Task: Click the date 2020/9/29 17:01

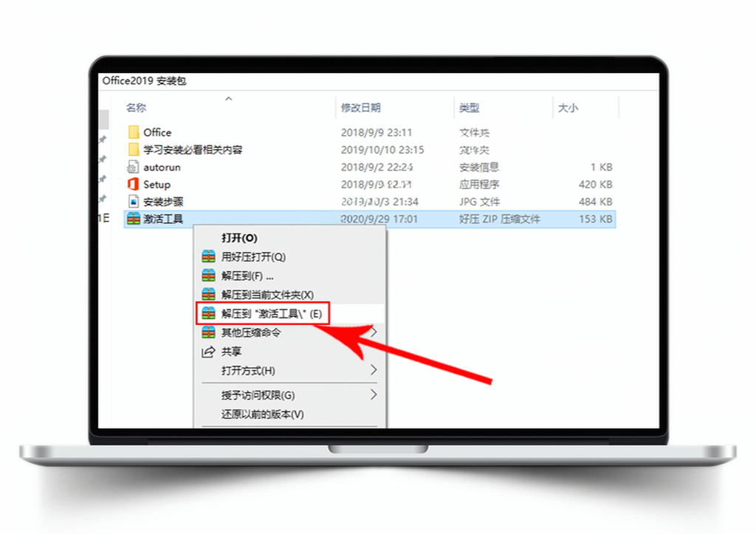Action: (379, 219)
